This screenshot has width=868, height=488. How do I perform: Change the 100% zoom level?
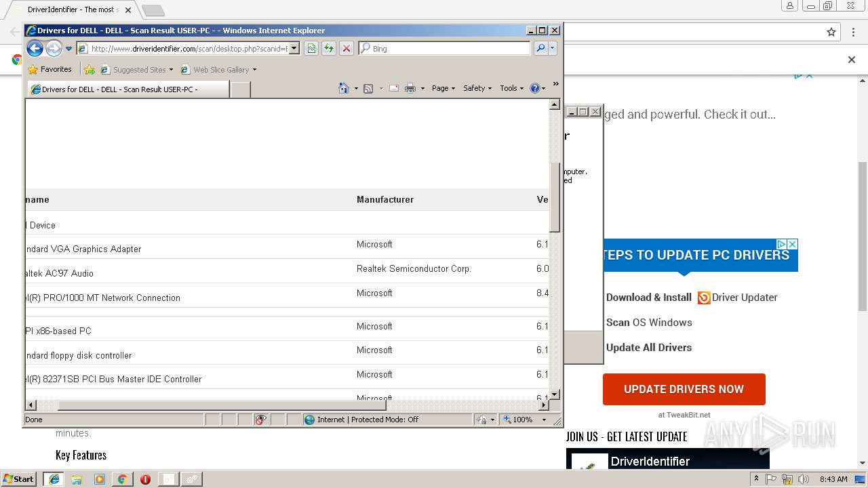(x=525, y=420)
